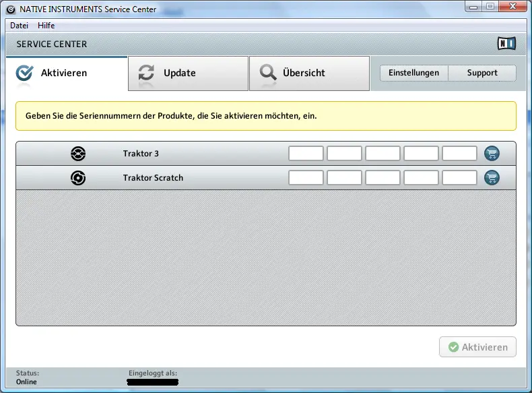Switch to the Übersicht tab
The image size is (532, 393).
click(309, 73)
